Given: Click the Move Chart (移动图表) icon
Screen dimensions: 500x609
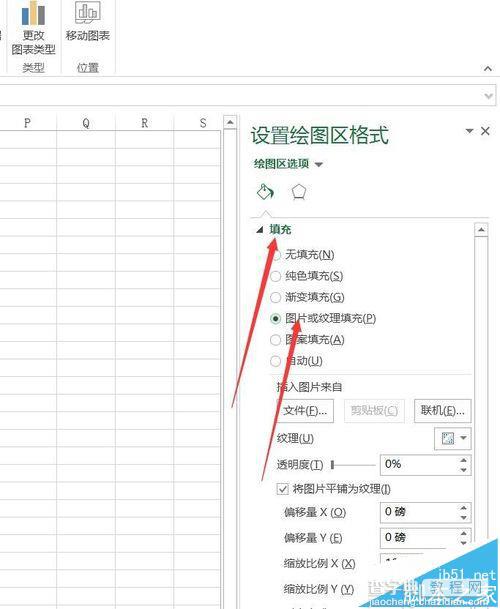Looking at the screenshot, I should (x=87, y=12).
